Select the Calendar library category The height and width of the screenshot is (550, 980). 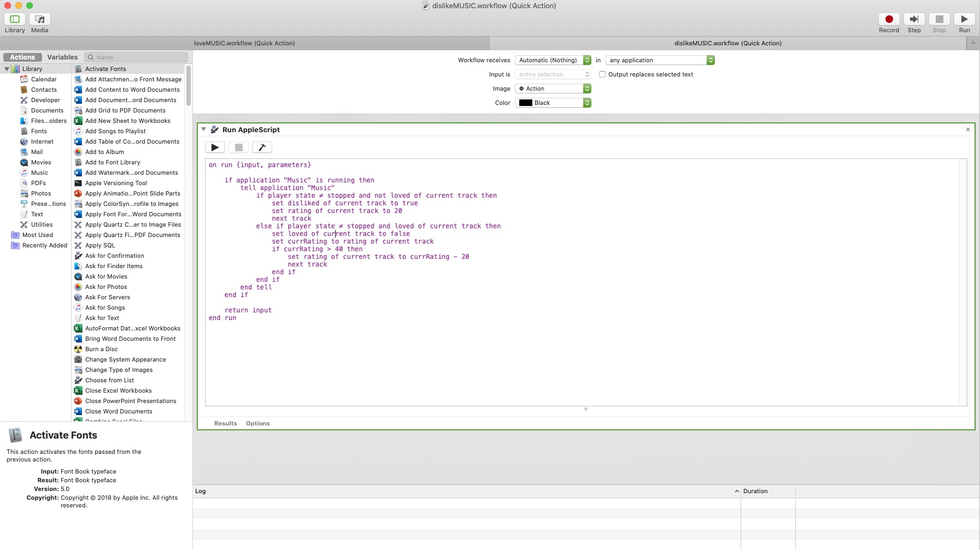coord(43,79)
